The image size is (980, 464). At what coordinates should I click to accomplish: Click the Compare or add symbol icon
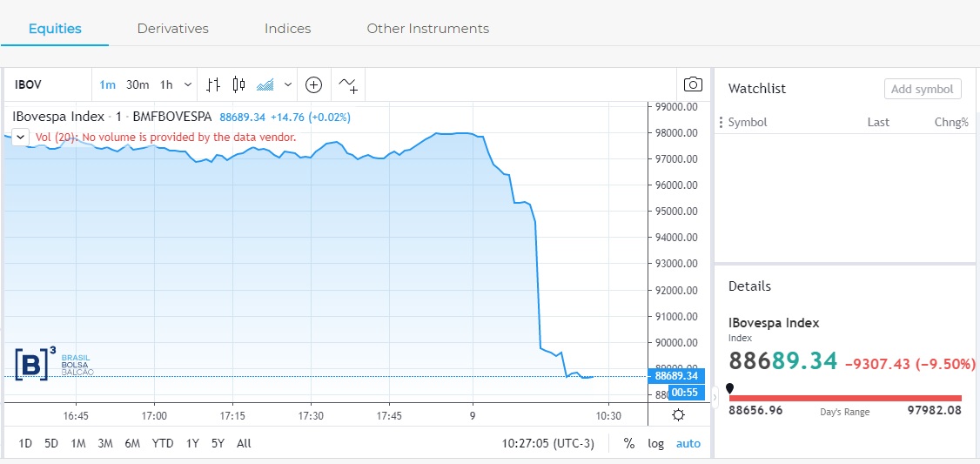(313, 84)
